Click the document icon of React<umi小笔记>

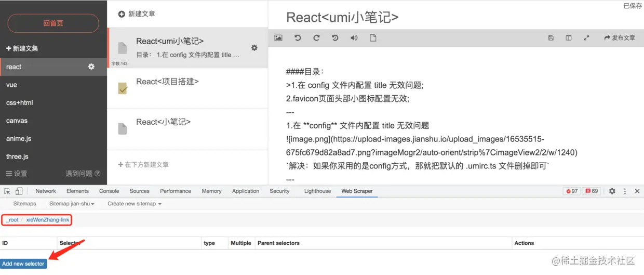tap(123, 48)
